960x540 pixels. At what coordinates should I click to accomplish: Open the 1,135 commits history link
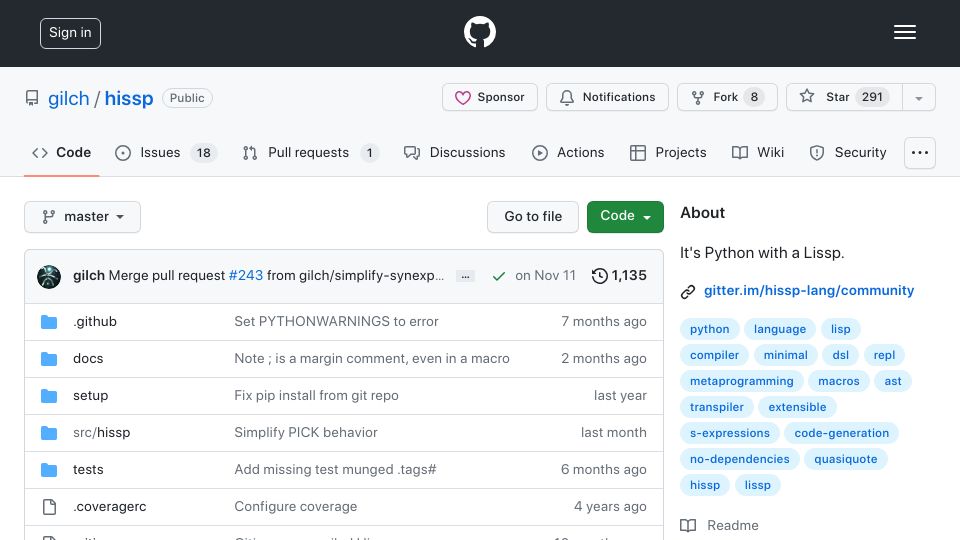(x=619, y=276)
